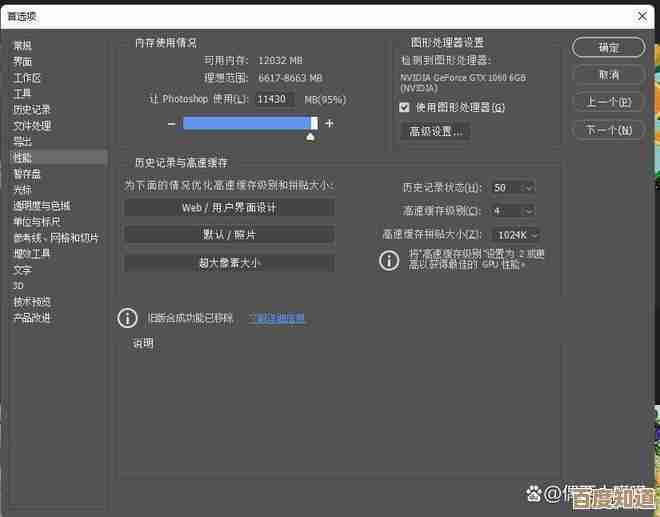Open 导出 preferences category
660x517 pixels.
[22, 141]
